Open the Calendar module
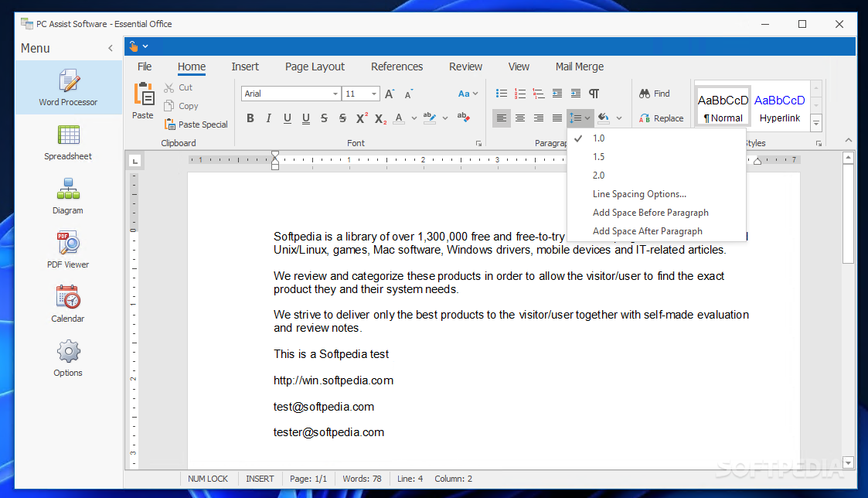 coord(68,304)
